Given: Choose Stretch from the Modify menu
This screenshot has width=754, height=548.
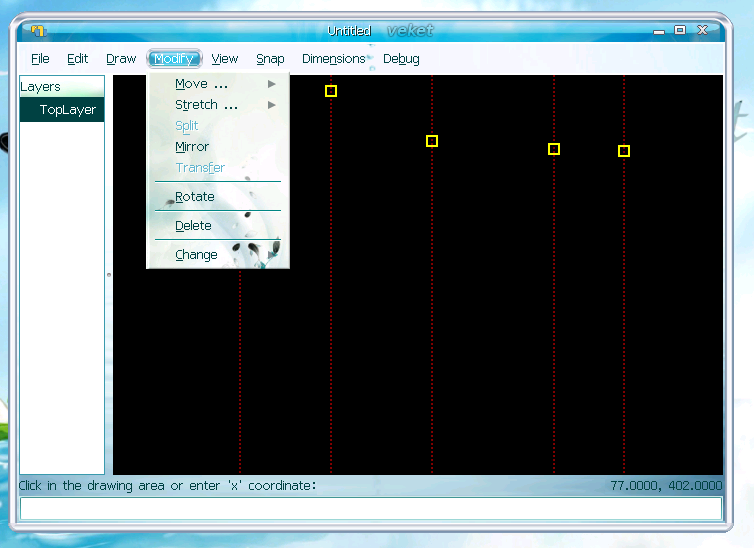Looking at the screenshot, I should pos(217,105).
